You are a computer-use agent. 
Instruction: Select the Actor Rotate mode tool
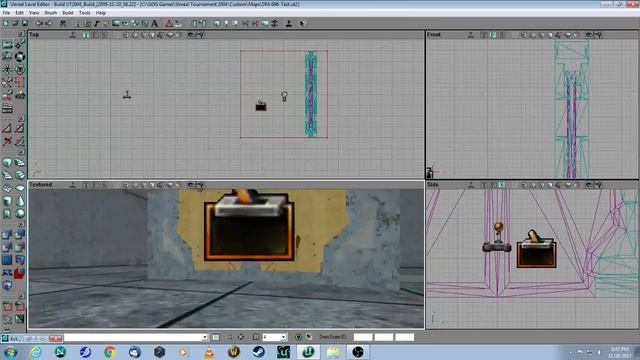[20, 57]
